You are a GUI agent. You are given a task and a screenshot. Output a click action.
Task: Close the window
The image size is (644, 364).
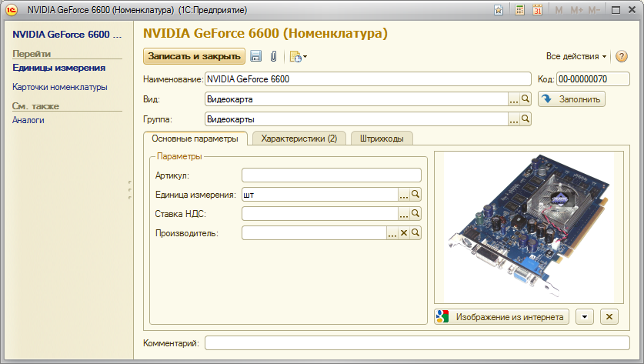(x=632, y=10)
